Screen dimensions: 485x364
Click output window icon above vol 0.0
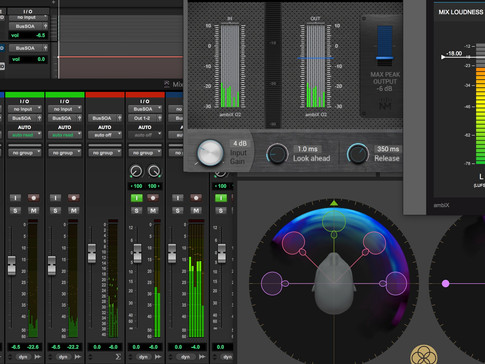pyautogui.click(x=45, y=48)
